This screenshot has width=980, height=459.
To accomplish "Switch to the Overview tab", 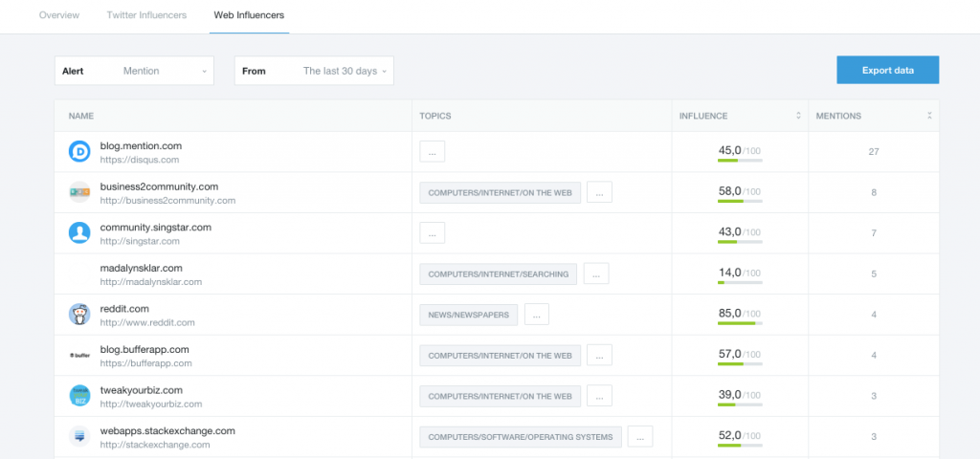I will pos(59,15).
